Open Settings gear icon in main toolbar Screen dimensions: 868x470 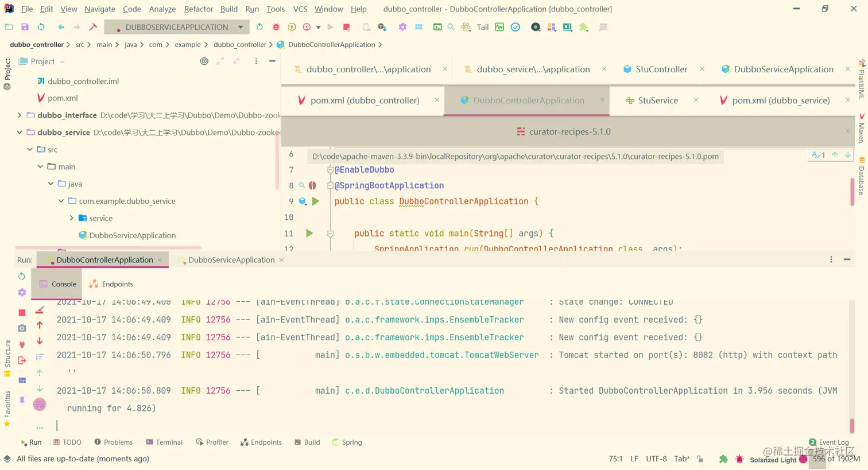tap(402, 27)
